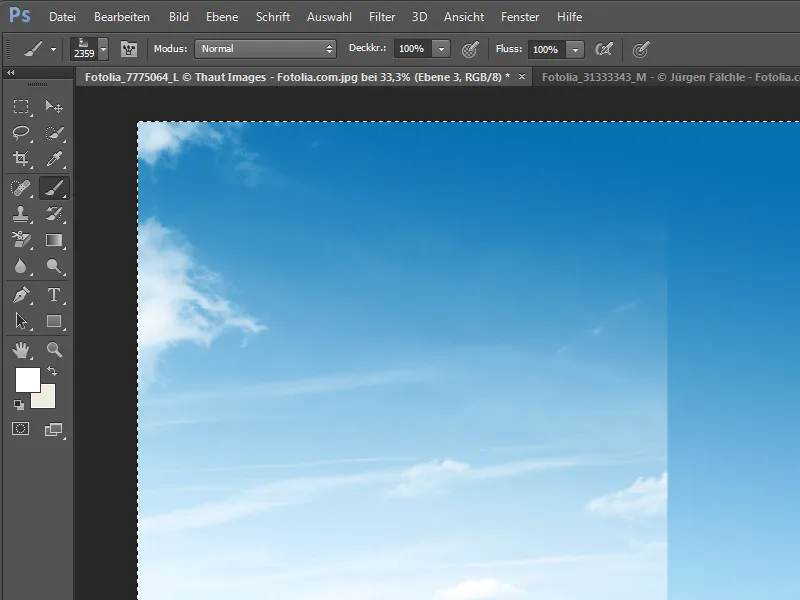Open the Ebene menu
The height and width of the screenshot is (600, 800).
(x=222, y=17)
